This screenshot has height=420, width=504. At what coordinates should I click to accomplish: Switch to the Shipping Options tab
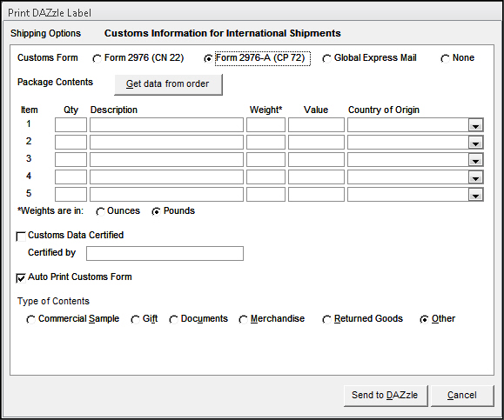(x=45, y=33)
